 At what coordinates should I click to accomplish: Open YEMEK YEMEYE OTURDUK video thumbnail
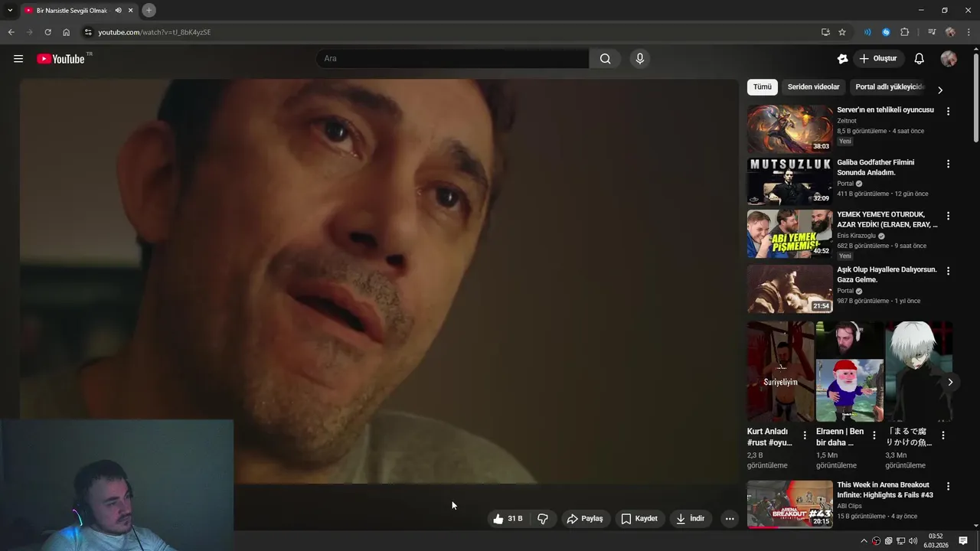tap(789, 234)
